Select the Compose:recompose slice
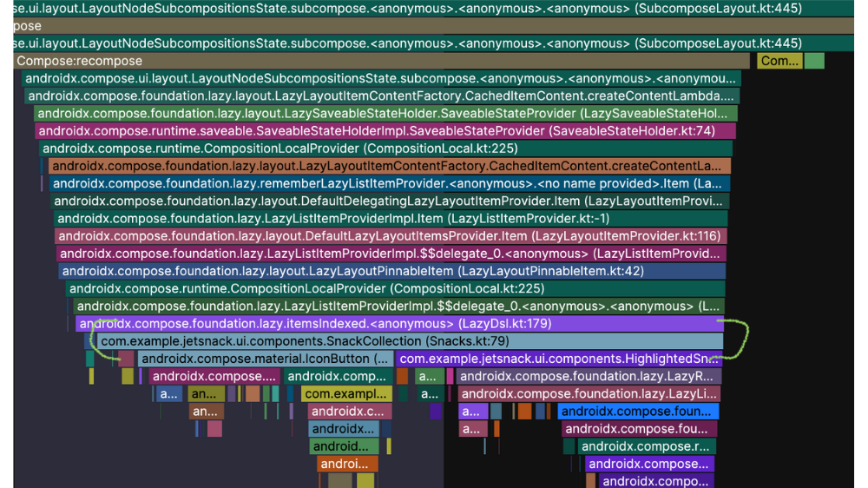 click(381, 61)
